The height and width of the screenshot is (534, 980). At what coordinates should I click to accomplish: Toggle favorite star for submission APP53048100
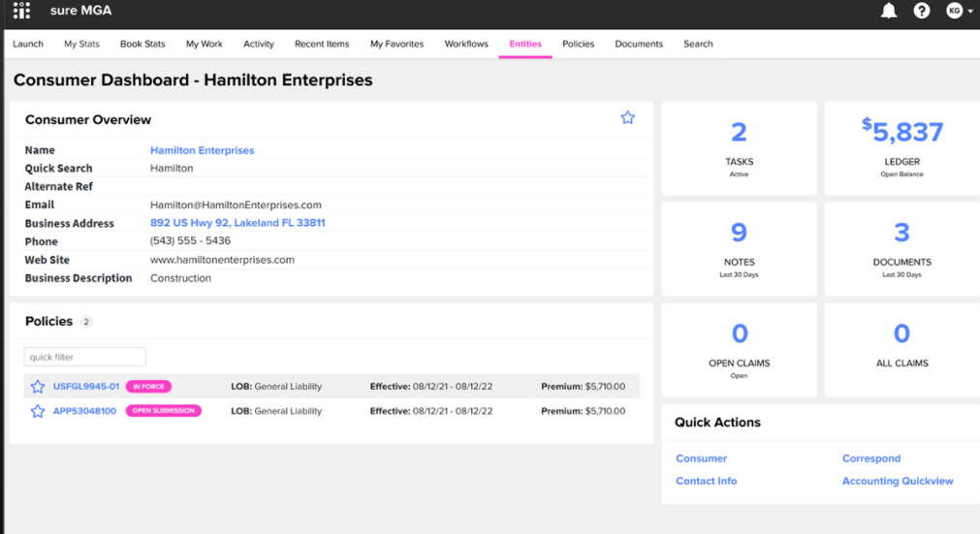[x=38, y=411]
